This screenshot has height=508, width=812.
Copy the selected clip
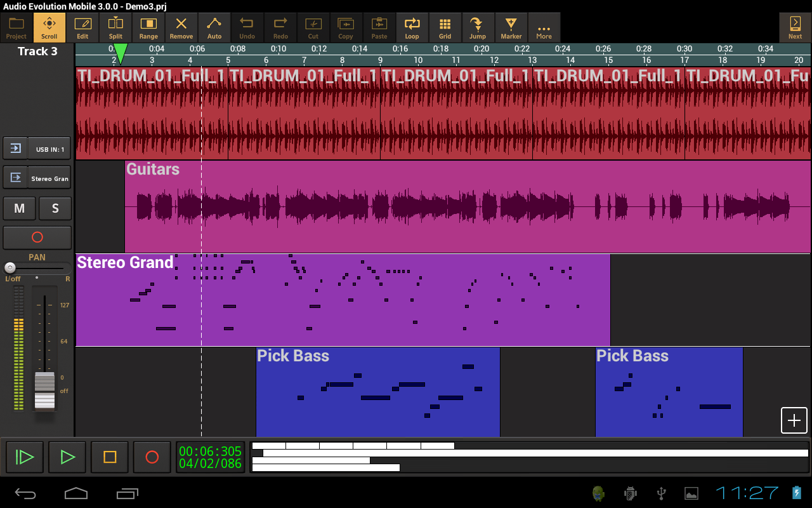point(346,28)
